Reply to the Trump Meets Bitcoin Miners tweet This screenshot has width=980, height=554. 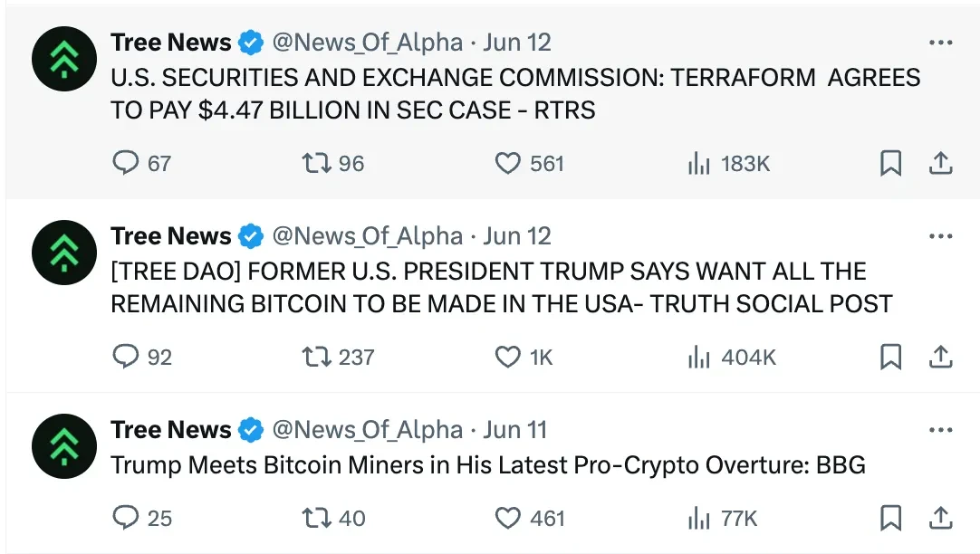124,518
